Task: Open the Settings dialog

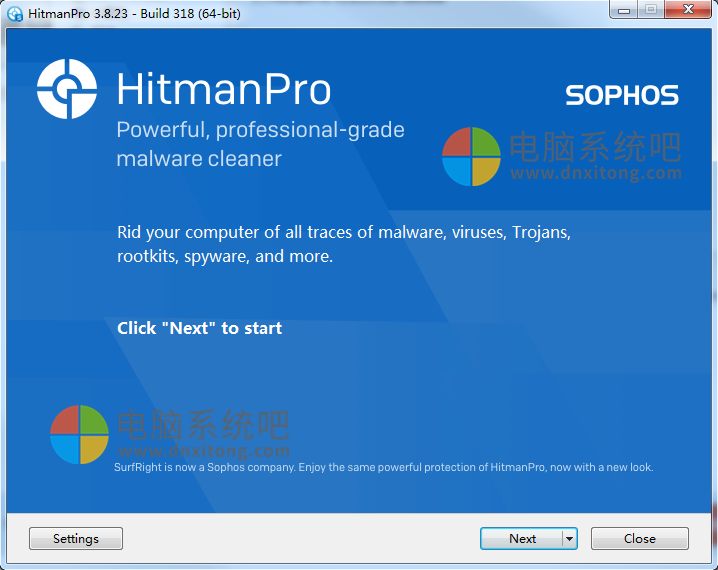Action: coord(76,538)
